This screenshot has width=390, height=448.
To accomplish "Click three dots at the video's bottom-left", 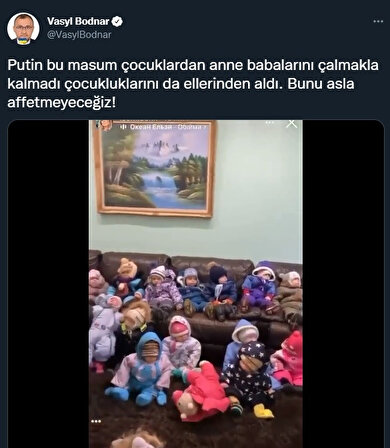I will (x=96, y=421).
